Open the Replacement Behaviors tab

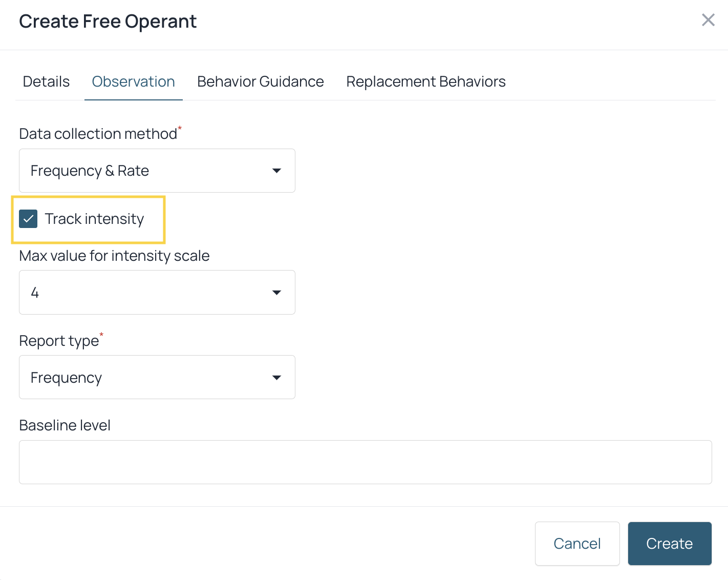click(x=426, y=81)
